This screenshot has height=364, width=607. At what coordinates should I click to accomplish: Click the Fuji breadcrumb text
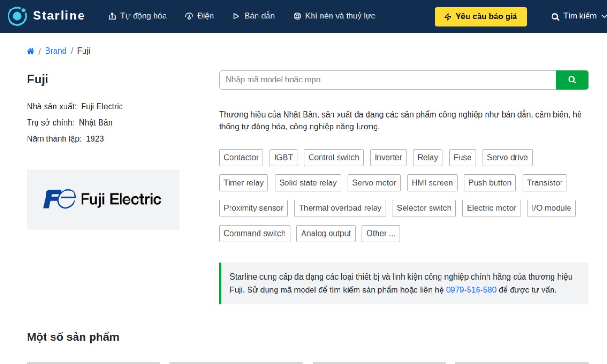click(x=83, y=51)
